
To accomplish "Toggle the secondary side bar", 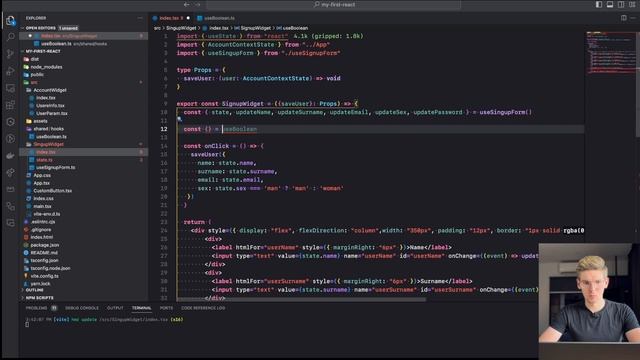I will pos(621,4).
